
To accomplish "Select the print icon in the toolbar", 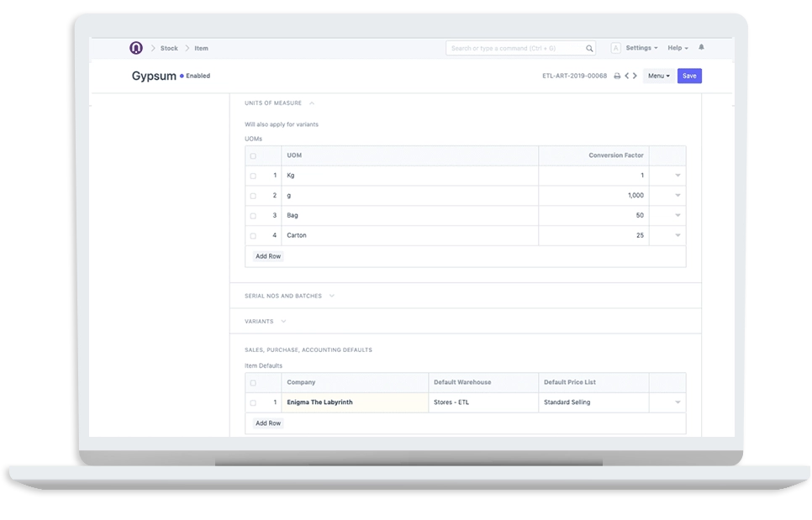I will 618,76.
